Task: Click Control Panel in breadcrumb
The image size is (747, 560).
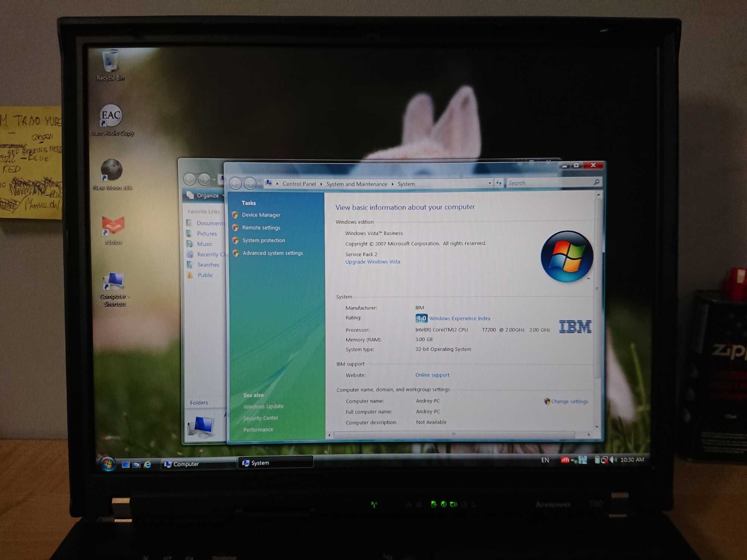Action: [x=299, y=184]
